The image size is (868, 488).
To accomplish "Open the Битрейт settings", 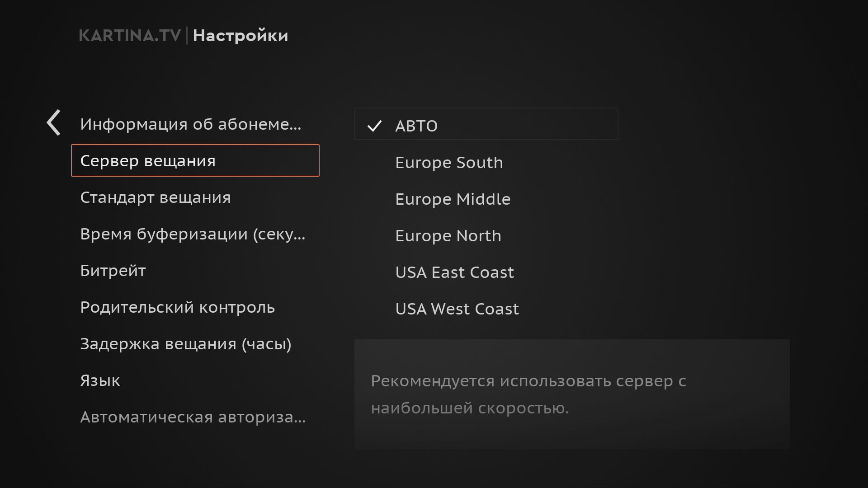I will pyautogui.click(x=113, y=270).
